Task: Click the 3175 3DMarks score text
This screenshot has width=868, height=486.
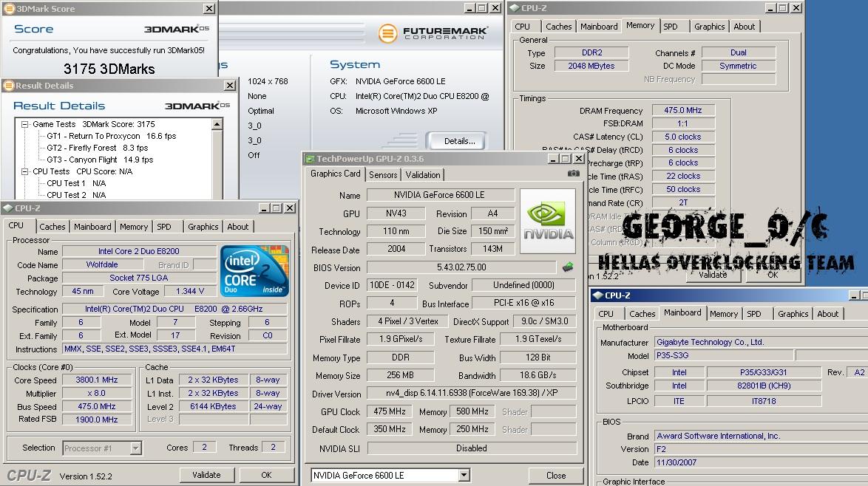Action: click(x=109, y=69)
